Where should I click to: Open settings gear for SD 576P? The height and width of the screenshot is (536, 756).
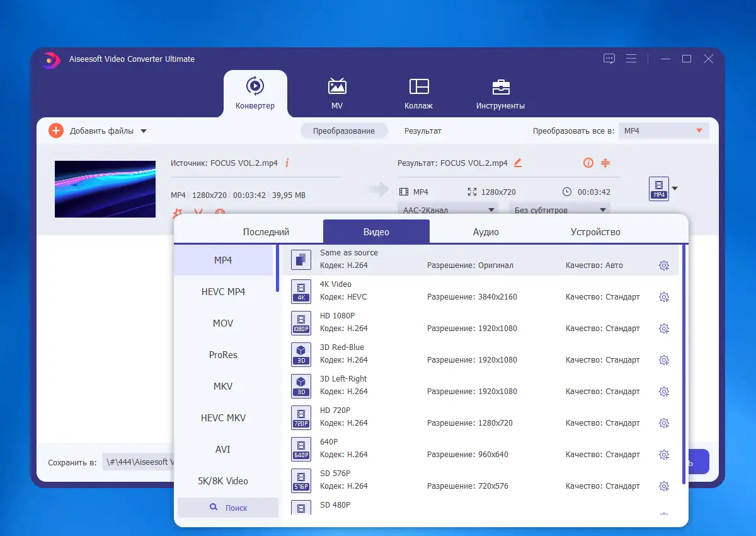[663, 486]
